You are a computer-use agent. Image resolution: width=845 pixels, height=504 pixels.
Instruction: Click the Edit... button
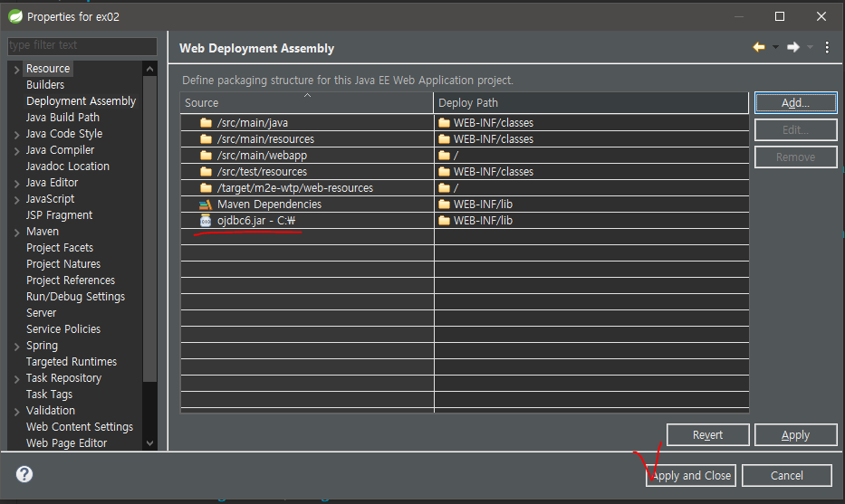point(795,129)
